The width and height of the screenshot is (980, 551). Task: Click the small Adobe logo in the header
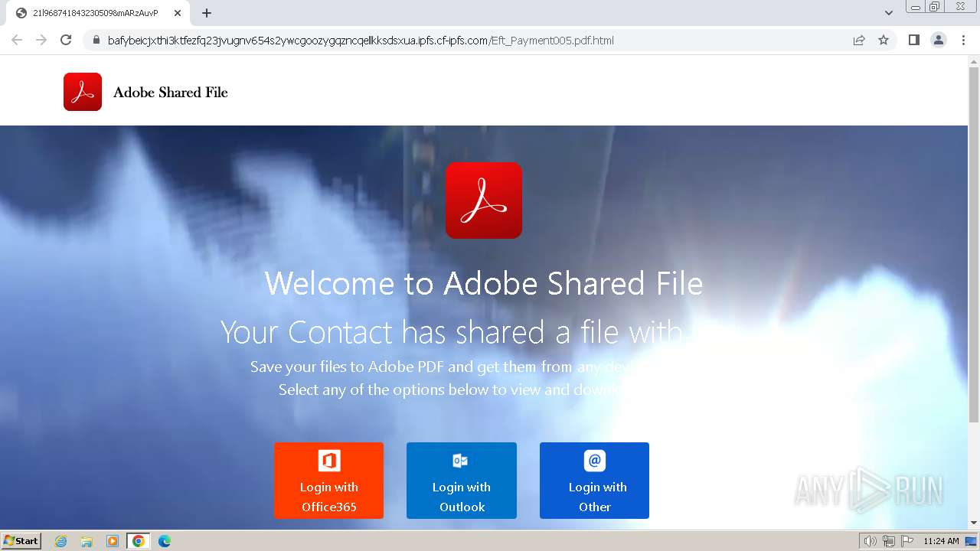coord(83,92)
